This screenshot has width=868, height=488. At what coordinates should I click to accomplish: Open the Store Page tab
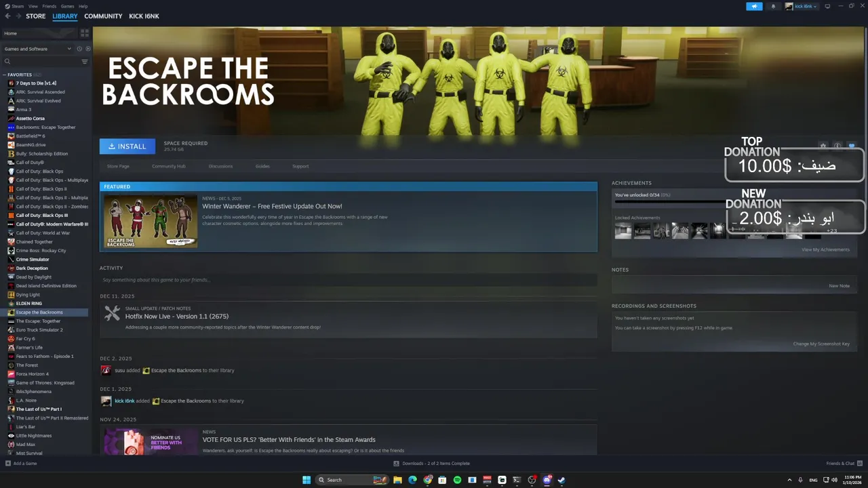tap(118, 166)
